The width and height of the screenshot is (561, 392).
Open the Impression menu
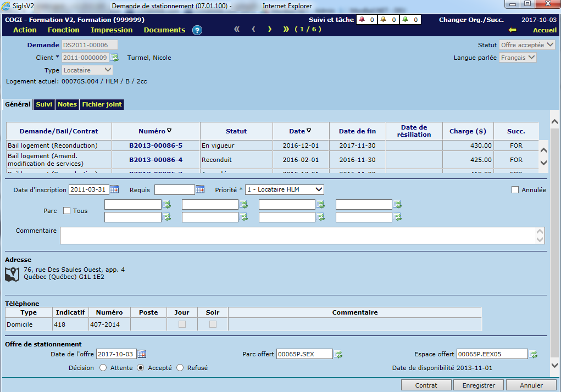(x=112, y=30)
